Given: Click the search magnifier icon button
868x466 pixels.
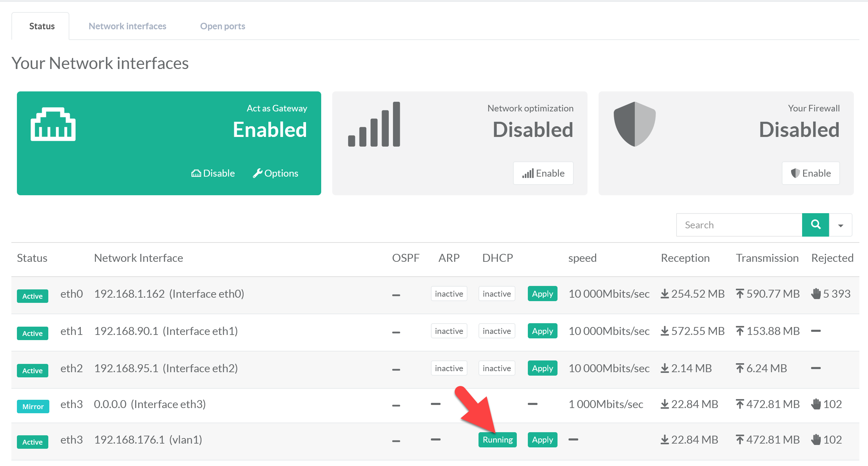Looking at the screenshot, I should [815, 225].
